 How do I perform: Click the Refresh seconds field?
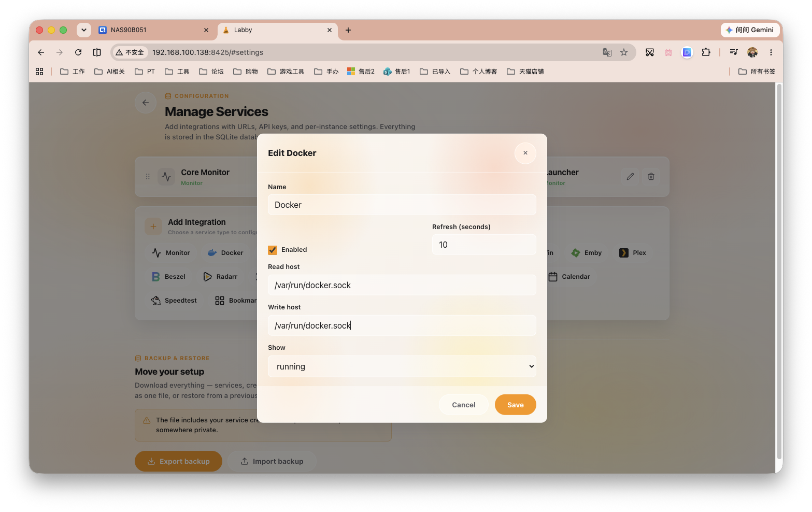[484, 245]
